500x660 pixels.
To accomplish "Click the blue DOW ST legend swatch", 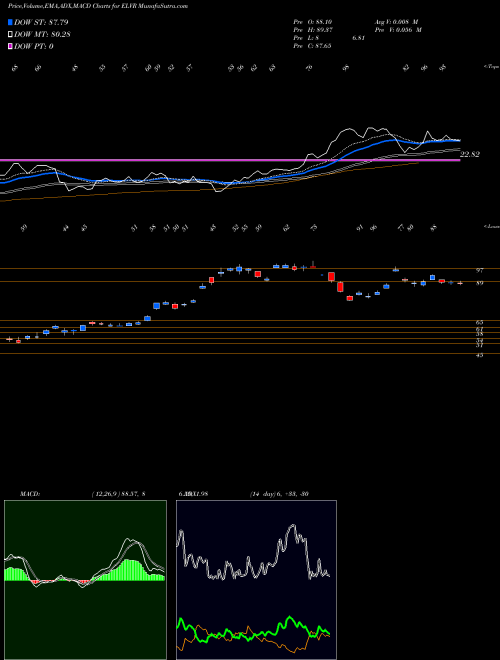I will [11, 22].
